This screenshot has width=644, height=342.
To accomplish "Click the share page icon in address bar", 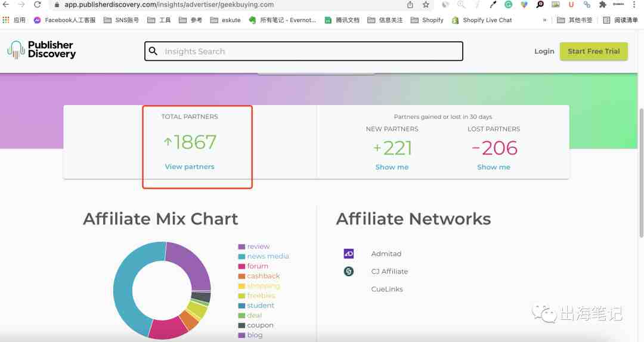I will (410, 5).
